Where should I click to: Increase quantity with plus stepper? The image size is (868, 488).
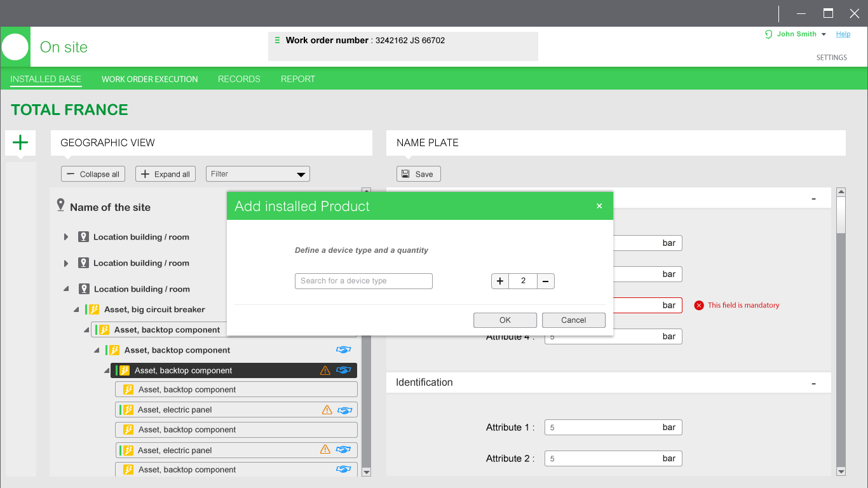500,281
